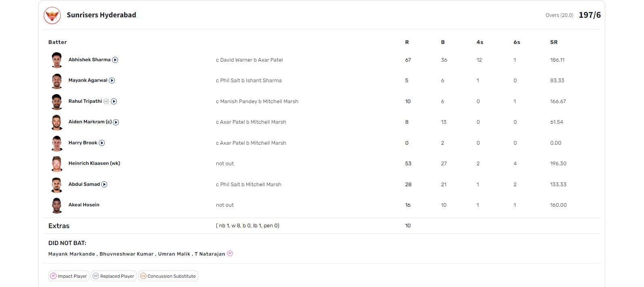Click Abhishek Sharma's avatar image
This screenshot has width=644, height=287.
click(57, 60)
